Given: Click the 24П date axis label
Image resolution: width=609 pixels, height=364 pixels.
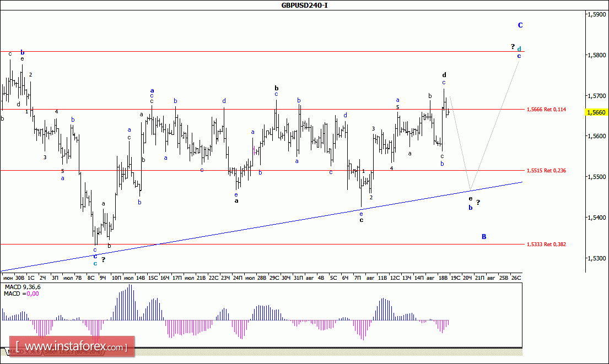Looking at the screenshot, I should 238,278.
